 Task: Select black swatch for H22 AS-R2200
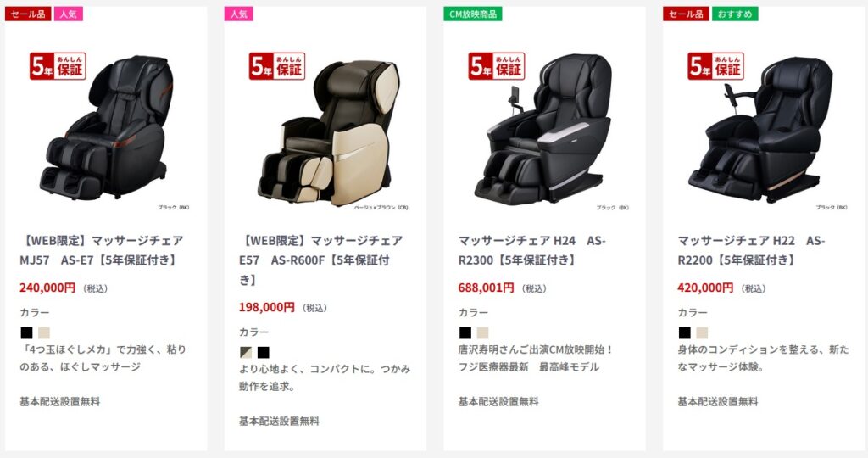click(x=685, y=332)
